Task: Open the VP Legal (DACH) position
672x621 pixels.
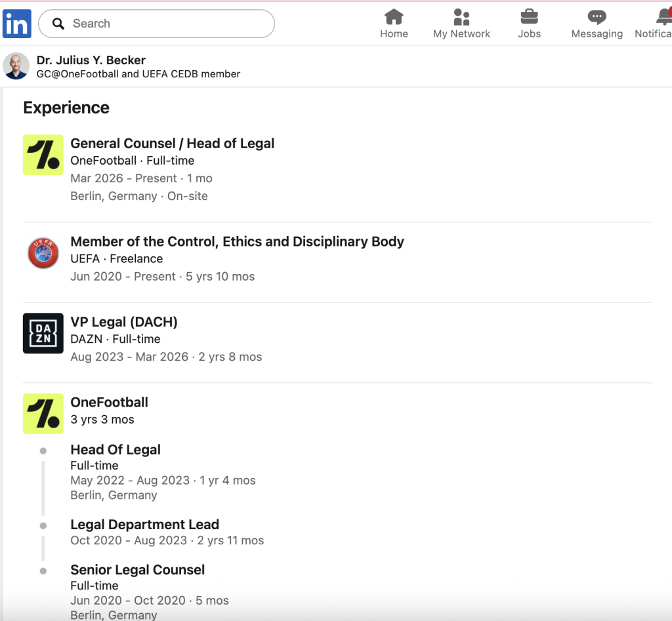Action: (x=124, y=322)
